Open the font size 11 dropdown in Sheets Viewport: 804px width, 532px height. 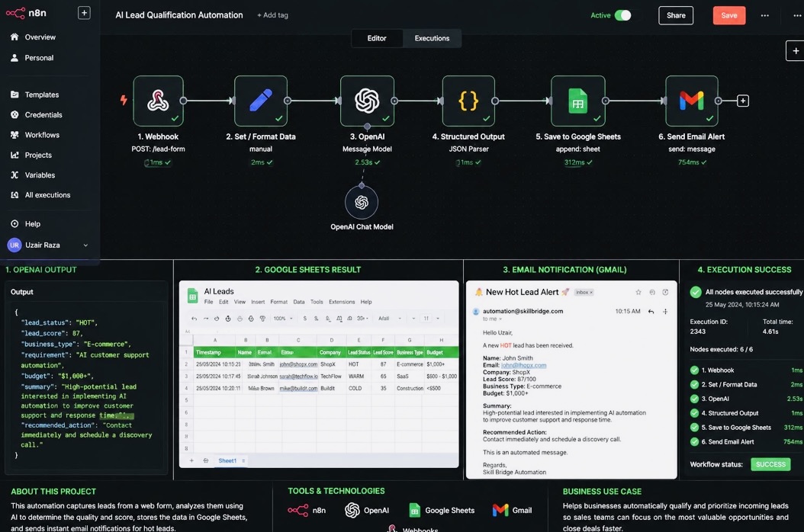(x=431, y=319)
